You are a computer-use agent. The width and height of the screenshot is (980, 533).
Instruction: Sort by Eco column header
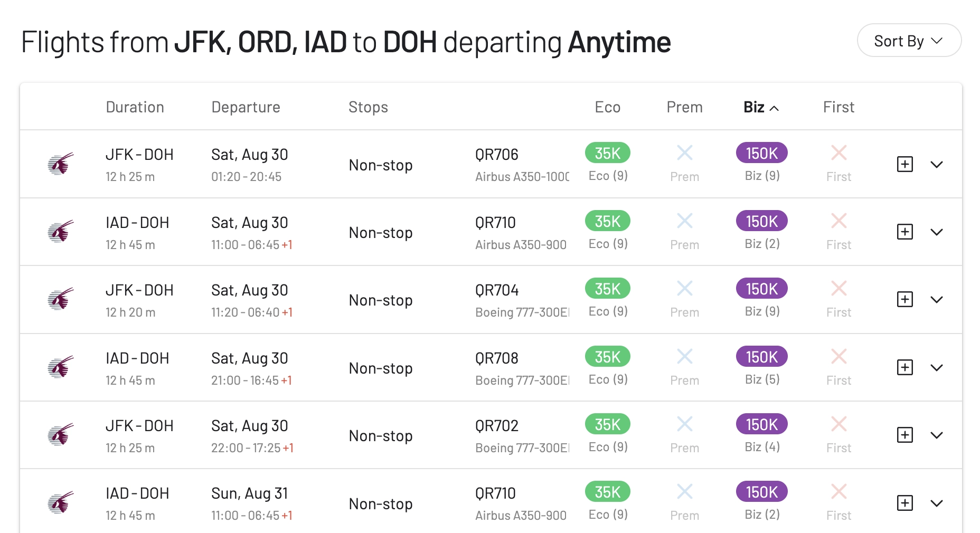point(607,107)
